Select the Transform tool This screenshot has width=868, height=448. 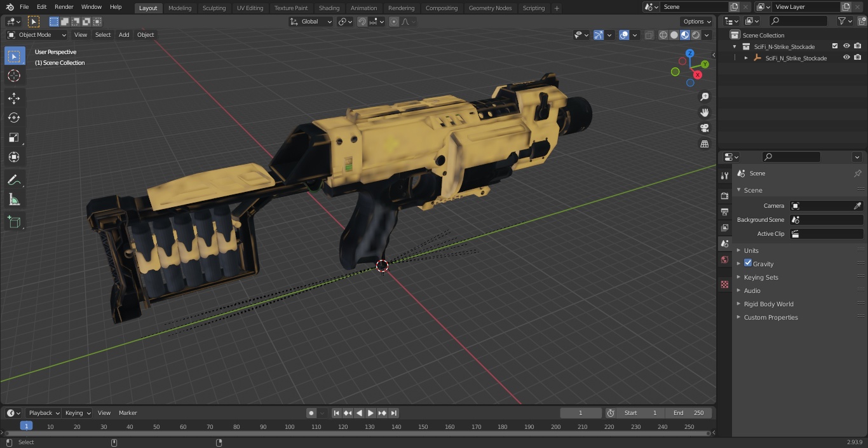tap(14, 157)
